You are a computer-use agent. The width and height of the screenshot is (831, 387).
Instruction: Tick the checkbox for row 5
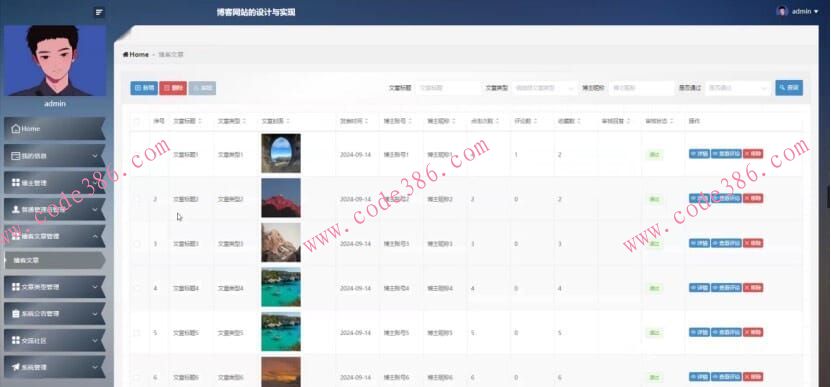point(137,333)
